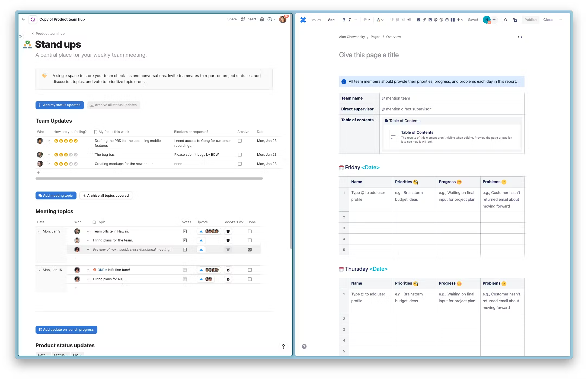Screen dimensions: 588x379
Task: Open the text color dropdown arrow
Action: [x=382, y=20]
